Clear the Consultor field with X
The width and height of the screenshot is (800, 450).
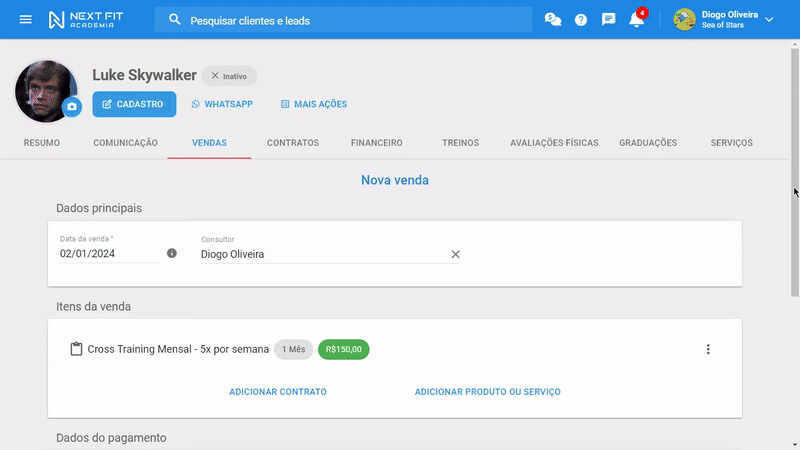point(455,254)
